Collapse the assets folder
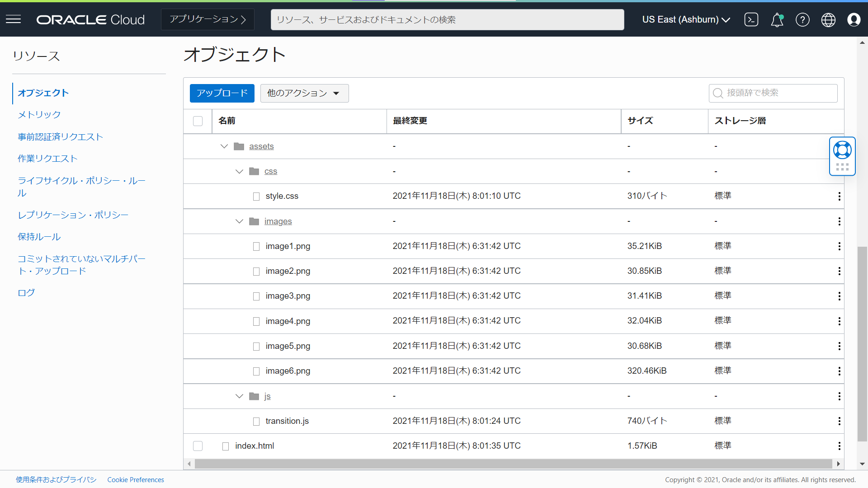The width and height of the screenshot is (868, 488). coord(224,146)
